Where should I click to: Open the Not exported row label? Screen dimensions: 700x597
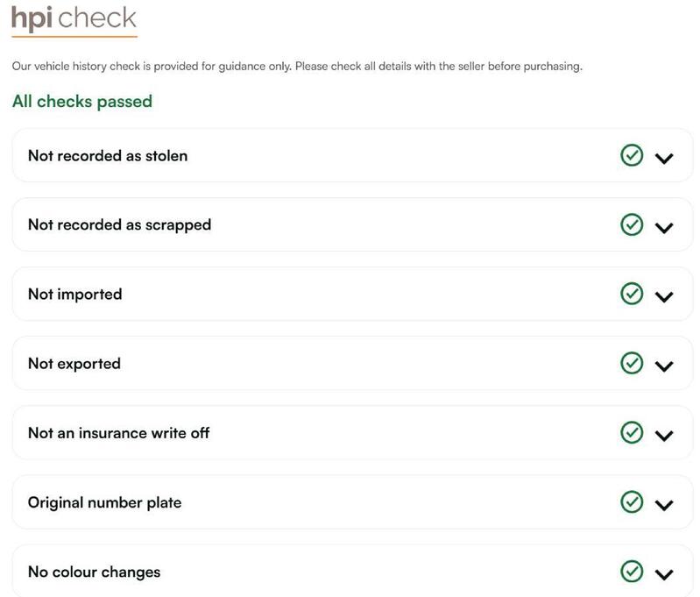74,364
